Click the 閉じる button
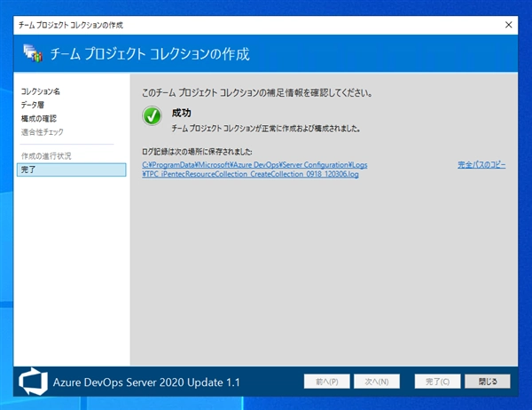The height and width of the screenshot is (410, 532). click(488, 382)
